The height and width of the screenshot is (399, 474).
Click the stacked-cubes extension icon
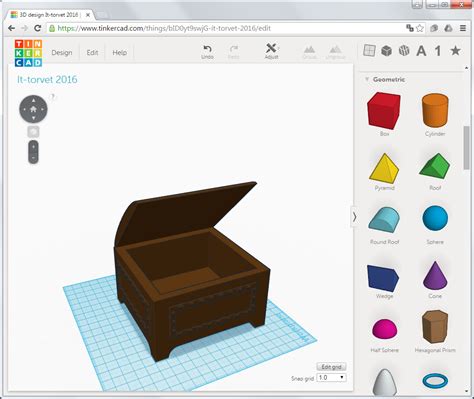[x=434, y=28]
